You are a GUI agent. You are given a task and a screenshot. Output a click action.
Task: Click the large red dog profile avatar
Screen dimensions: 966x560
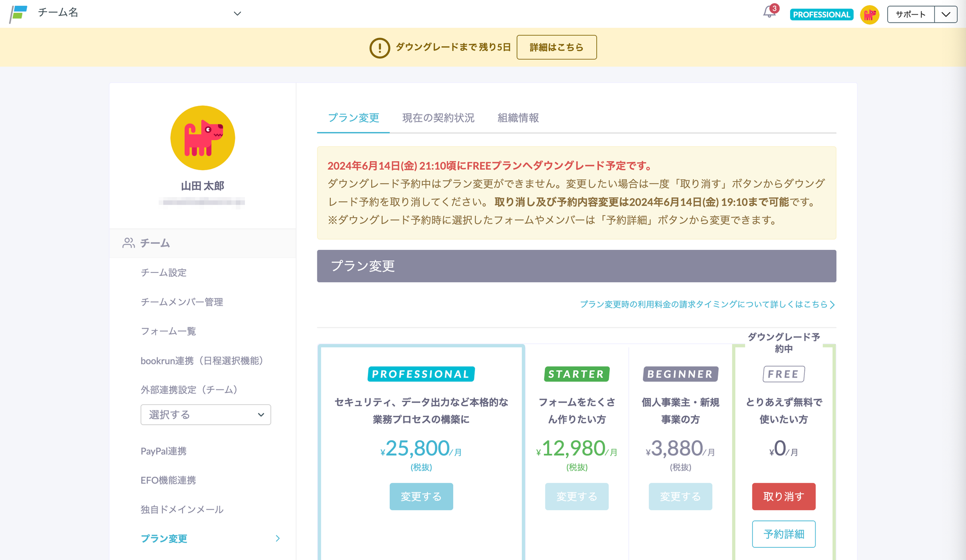(x=203, y=138)
